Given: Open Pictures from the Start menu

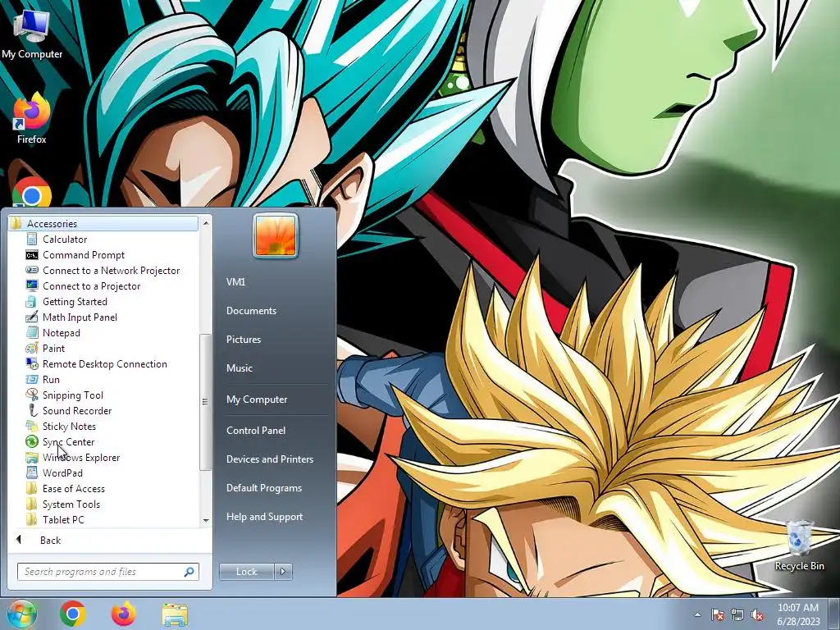Looking at the screenshot, I should click(244, 339).
